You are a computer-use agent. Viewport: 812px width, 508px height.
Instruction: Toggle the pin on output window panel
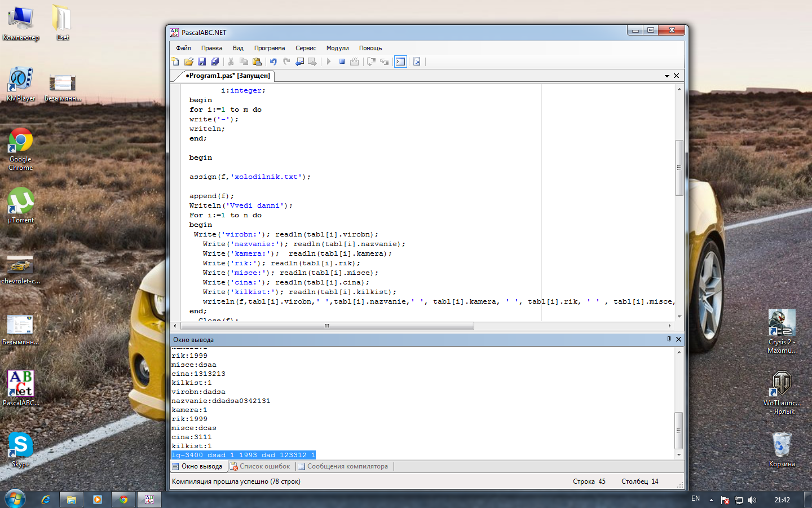pos(669,339)
